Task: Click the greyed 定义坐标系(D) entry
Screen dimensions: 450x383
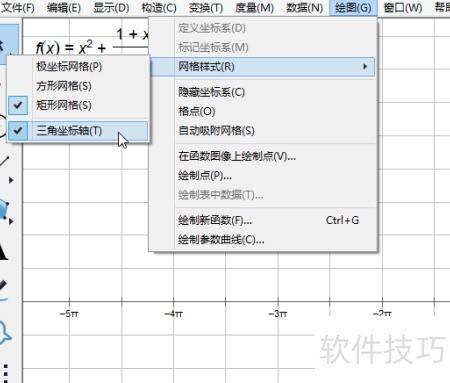Action: [x=263, y=28]
